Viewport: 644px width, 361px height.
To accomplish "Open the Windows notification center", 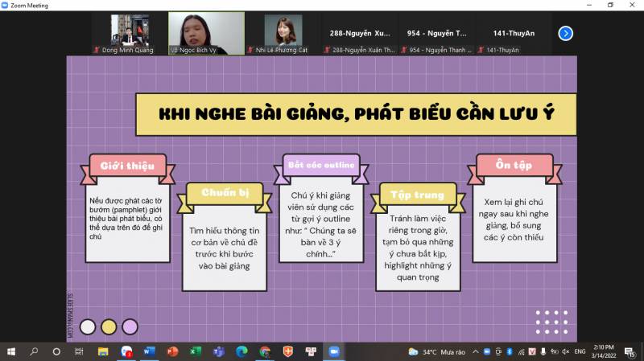I will [630, 351].
